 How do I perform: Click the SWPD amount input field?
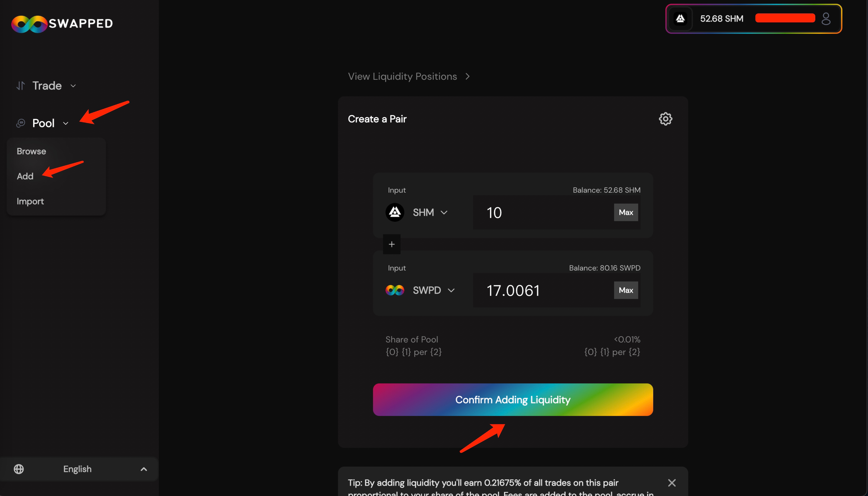coord(542,290)
